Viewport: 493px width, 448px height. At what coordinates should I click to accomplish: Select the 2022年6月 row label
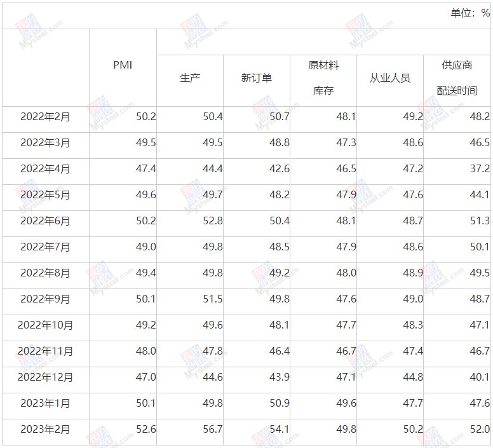click(x=45, y=221)
